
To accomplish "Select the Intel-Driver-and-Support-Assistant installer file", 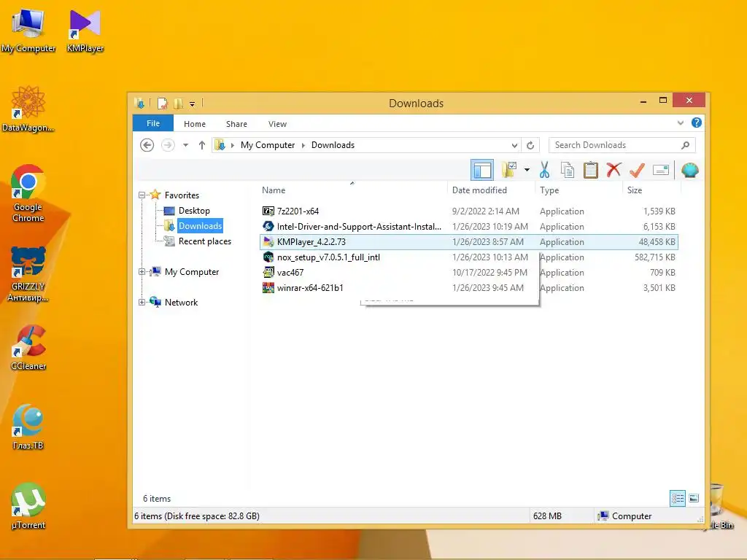I will coord(469,227).
